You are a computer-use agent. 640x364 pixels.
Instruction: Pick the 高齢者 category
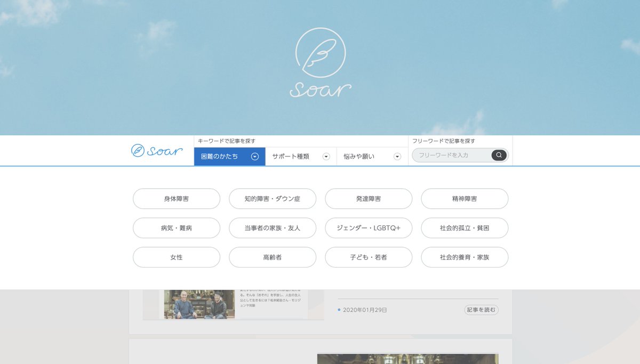pos(273,257)
